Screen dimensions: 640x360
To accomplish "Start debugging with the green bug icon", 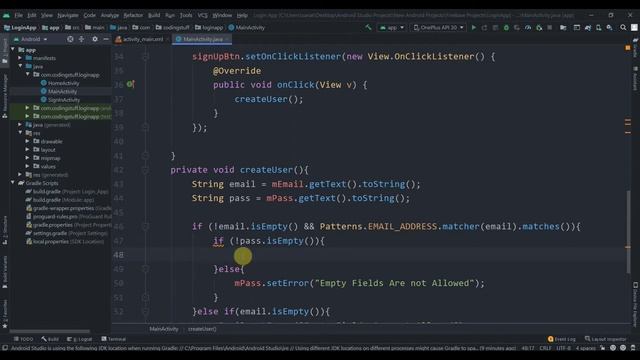I will point(506,27).
